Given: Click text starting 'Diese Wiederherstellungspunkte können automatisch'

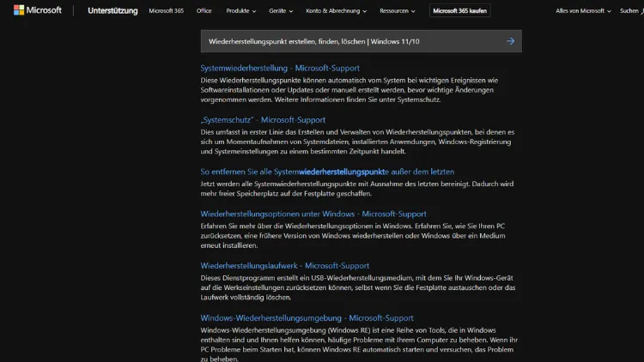Looking at the screenshot, I should (x=349, y=90).
